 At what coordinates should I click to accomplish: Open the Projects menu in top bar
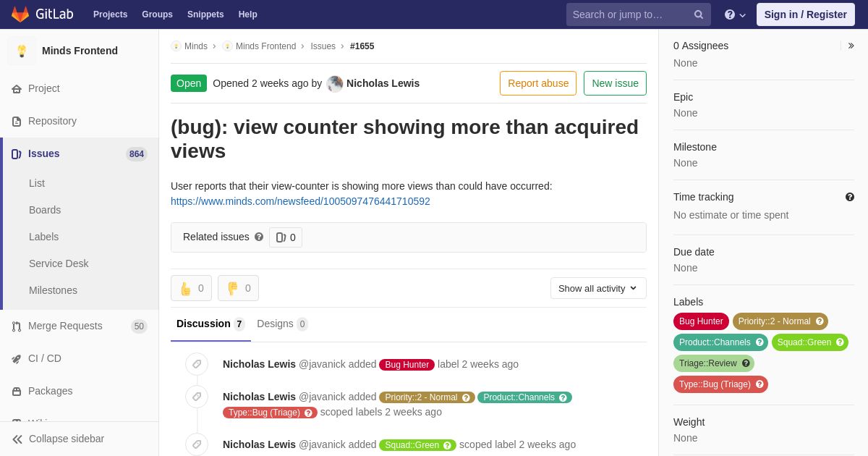pyautogui.click(x=110, y=14)
